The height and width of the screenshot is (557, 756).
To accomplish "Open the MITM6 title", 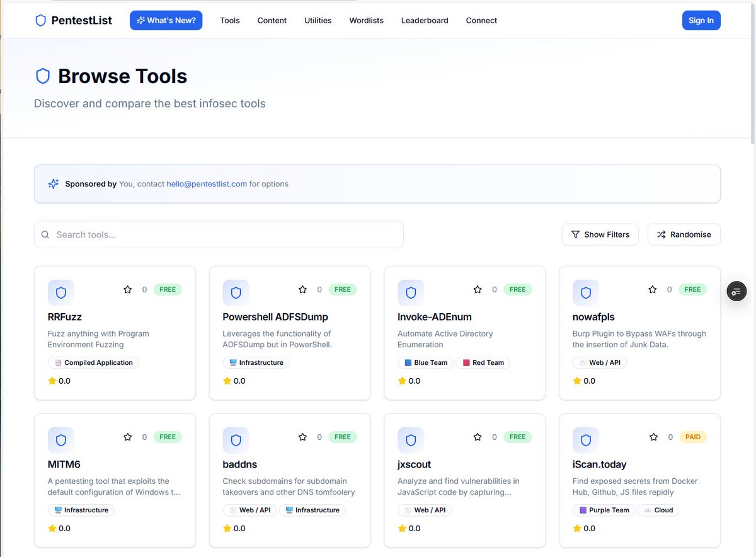I will 64,464.
